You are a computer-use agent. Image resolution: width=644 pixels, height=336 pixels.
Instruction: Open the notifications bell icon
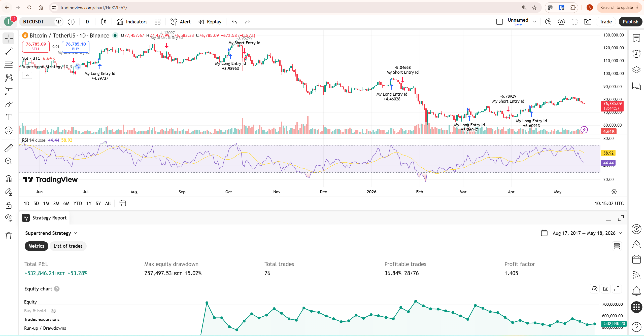tap(636, 291)
